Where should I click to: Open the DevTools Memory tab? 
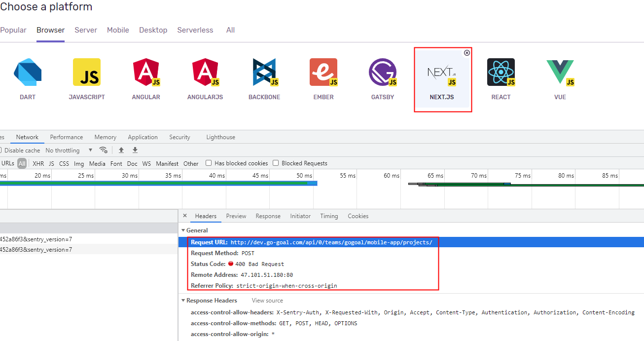tap(106, 137)
